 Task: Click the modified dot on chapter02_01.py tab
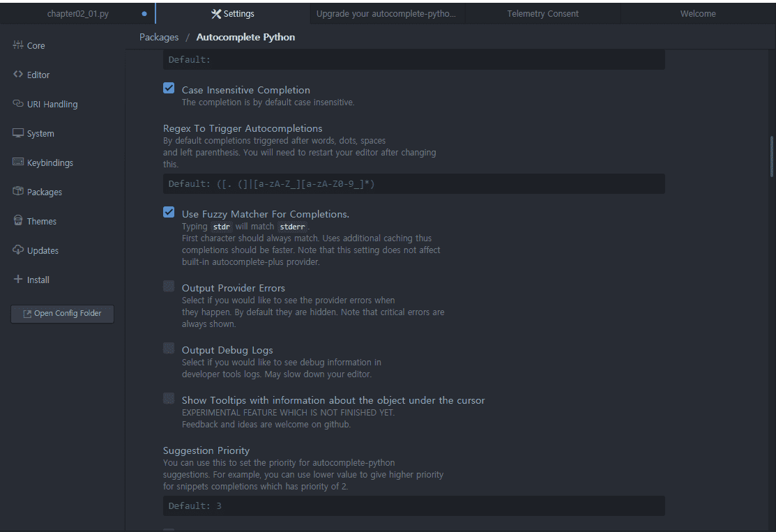tap(144, 14)
